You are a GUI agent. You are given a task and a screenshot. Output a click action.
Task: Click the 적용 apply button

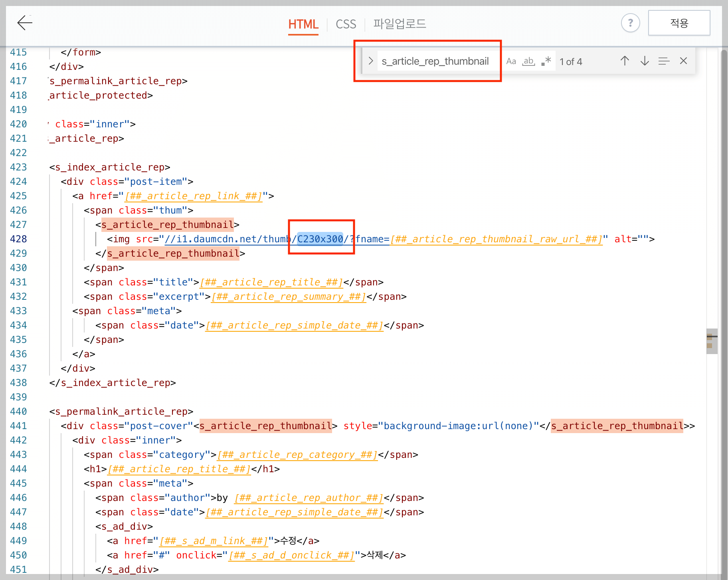click(x=679, y=23)
